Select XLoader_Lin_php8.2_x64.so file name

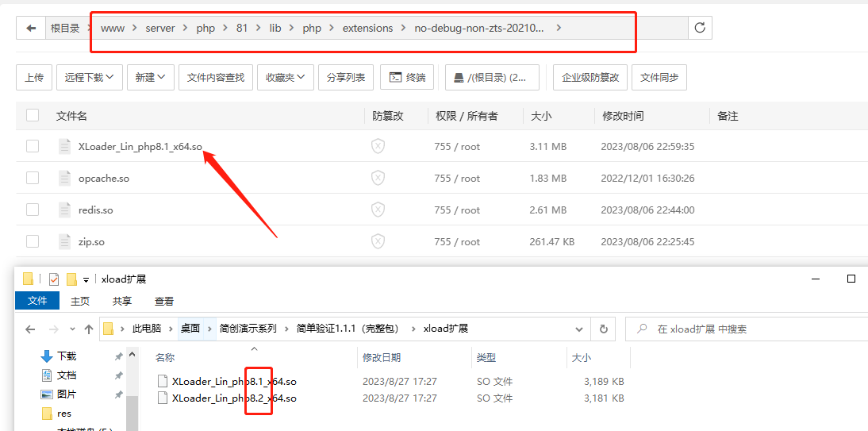pyautogui.click(x=234, y=398)
